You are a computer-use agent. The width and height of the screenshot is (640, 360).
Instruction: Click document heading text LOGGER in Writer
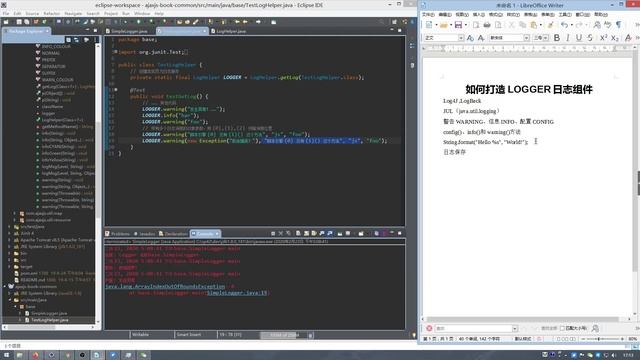(530, 89)
